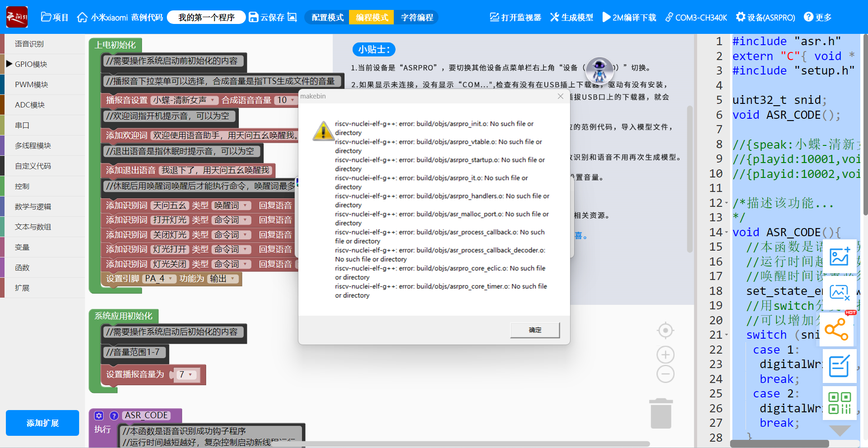Click the tips panel vertical scrollbar
The height and width of the screenshot is (448, 868).
click(690, 179)
